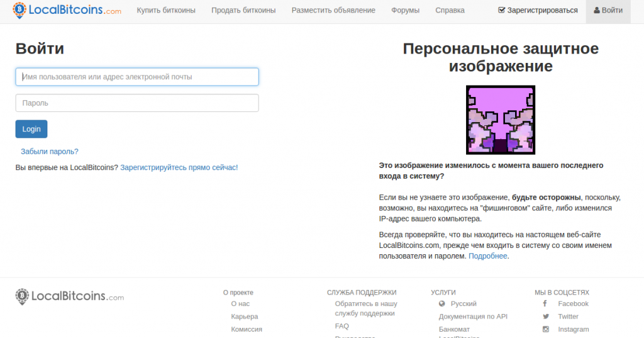Focus the username or email field
The width and height of the screenshot is (644, 338).
pyautogui.click(x=137, y=77)
